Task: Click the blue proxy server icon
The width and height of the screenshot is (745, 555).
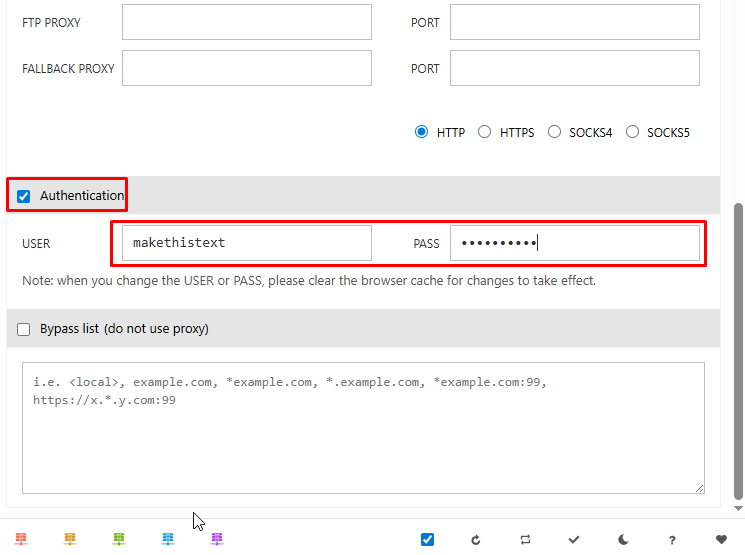Action: tap(168, 539)
